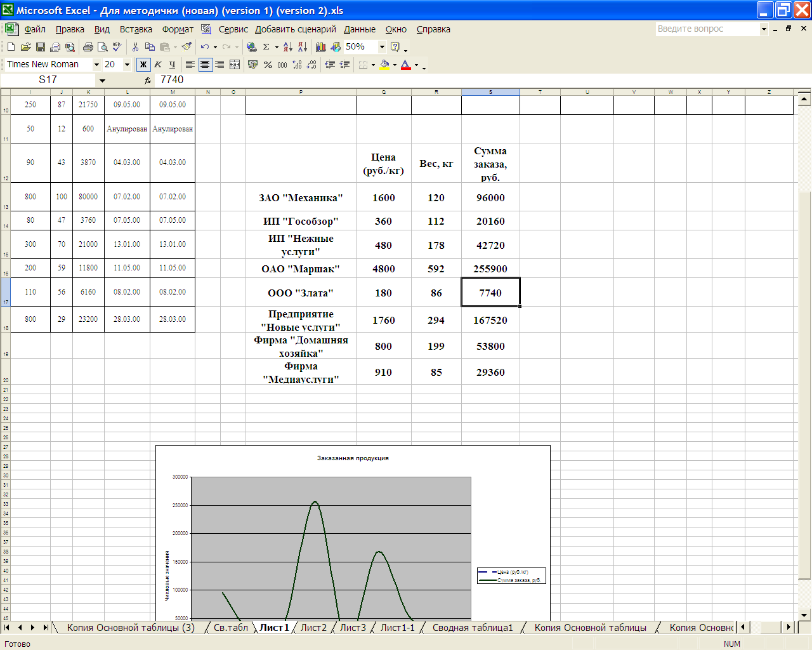Expand the AutoSum functions dropdown arrow
This screenshot has height=650, width=812.
[277, 47]
